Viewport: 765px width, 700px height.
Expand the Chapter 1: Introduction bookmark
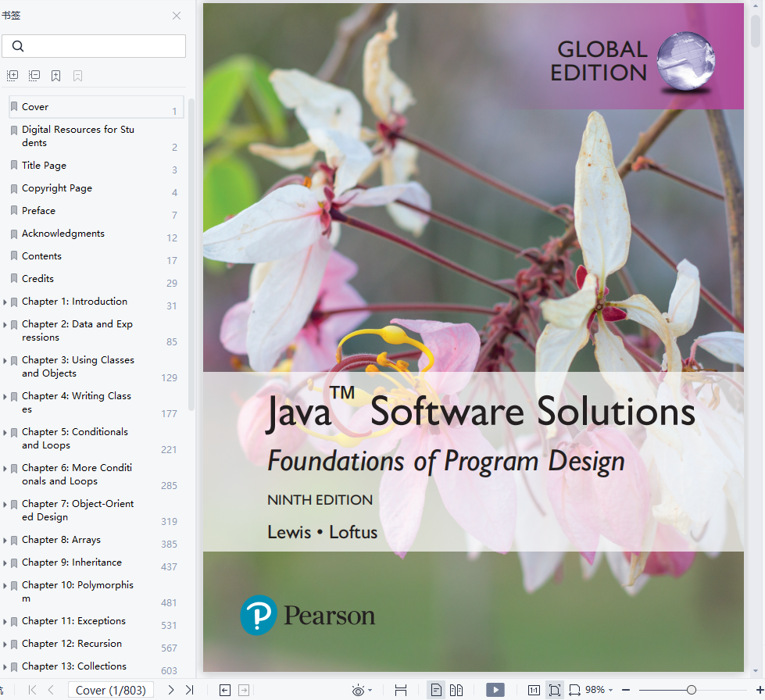[5, 302]
